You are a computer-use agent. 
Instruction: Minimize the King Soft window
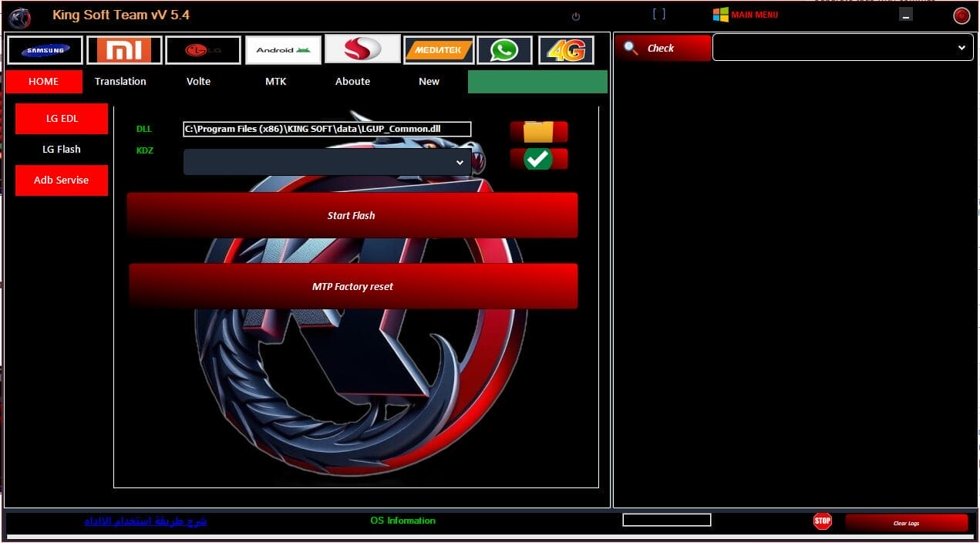point(906,15)
